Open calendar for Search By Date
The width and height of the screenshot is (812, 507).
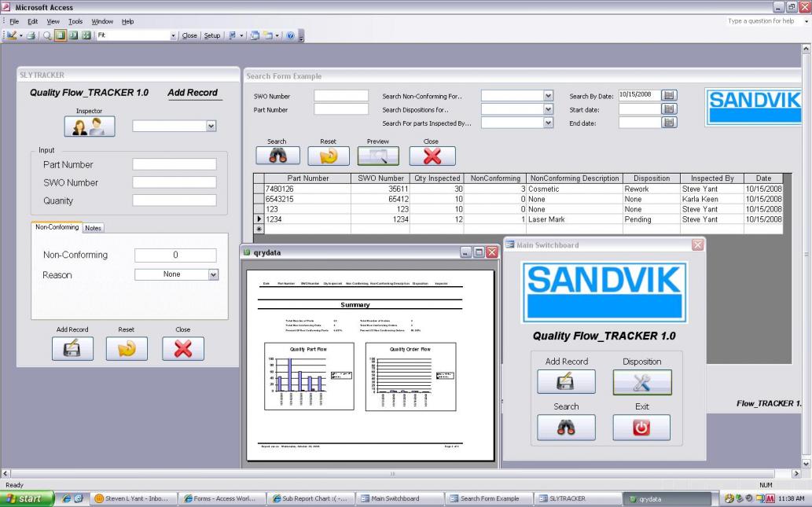click(669, 95)
